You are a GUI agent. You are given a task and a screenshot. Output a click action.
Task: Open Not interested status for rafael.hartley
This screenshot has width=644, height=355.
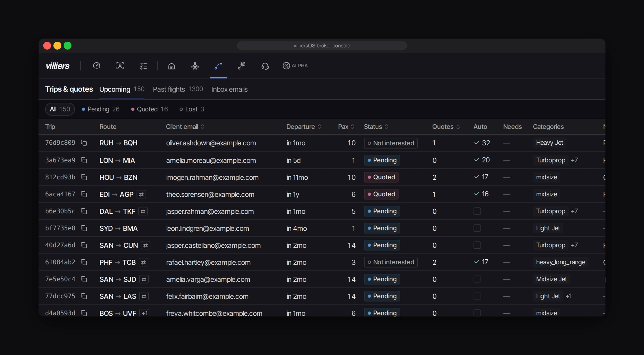tap(391, 262)
